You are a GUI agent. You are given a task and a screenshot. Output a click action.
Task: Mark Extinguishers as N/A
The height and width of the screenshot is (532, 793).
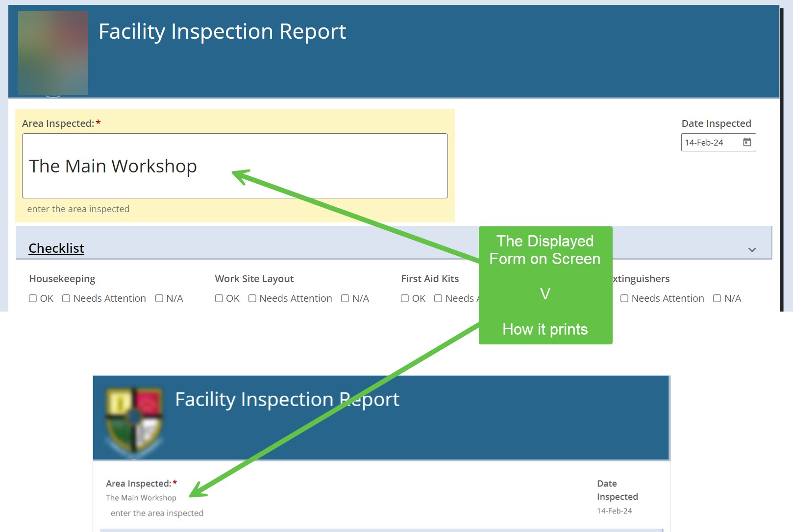[x=717, y=298]
